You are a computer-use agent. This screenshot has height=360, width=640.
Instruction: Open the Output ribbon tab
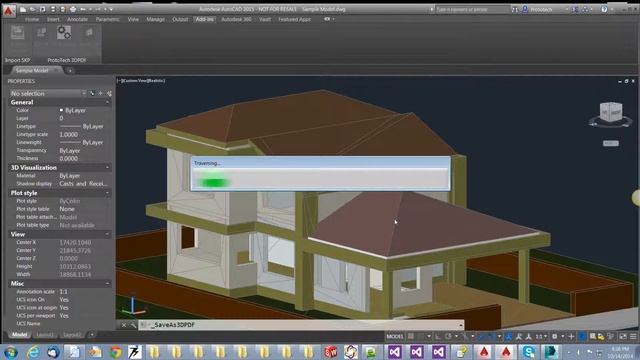click(x=180, y=19)
